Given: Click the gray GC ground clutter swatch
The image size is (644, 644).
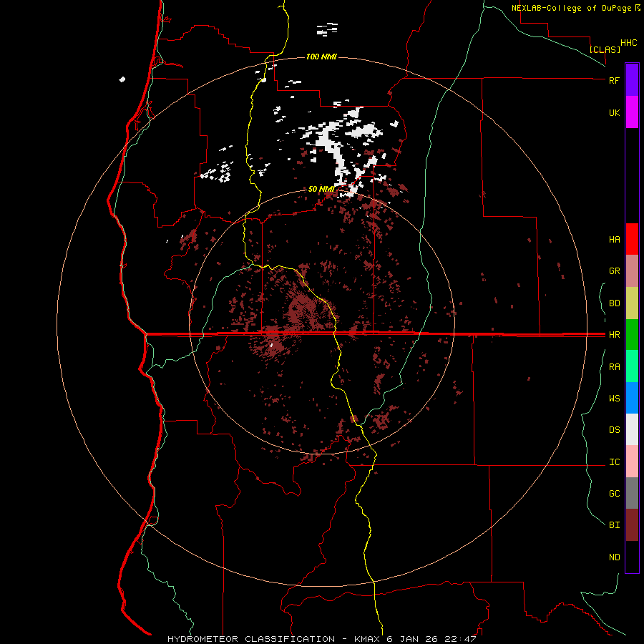Looking at the screenshot, I should [x=632, y=493].
